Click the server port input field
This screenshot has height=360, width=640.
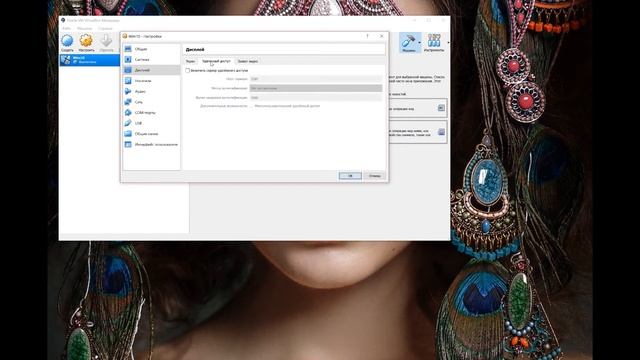click(x=316, y=79)
